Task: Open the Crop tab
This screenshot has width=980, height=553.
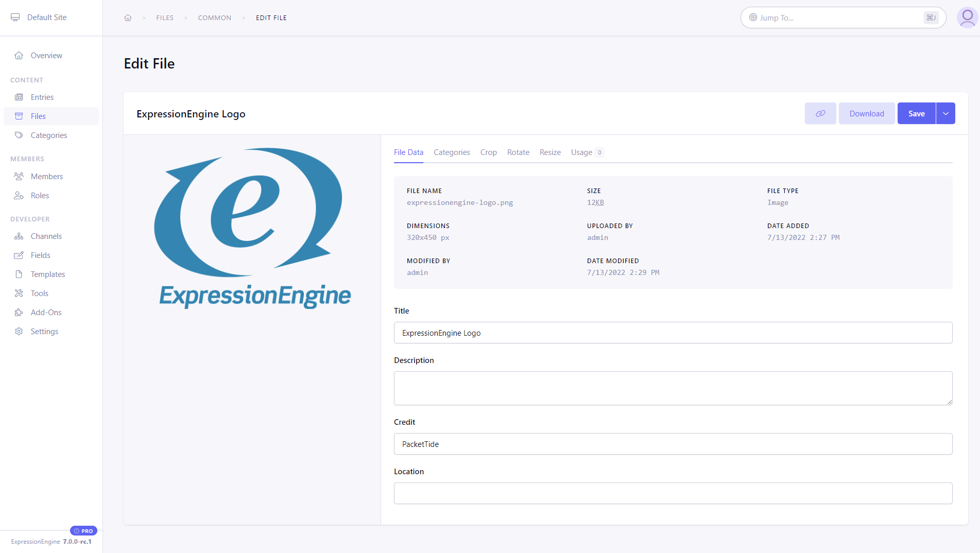Action: coord(488,152)
